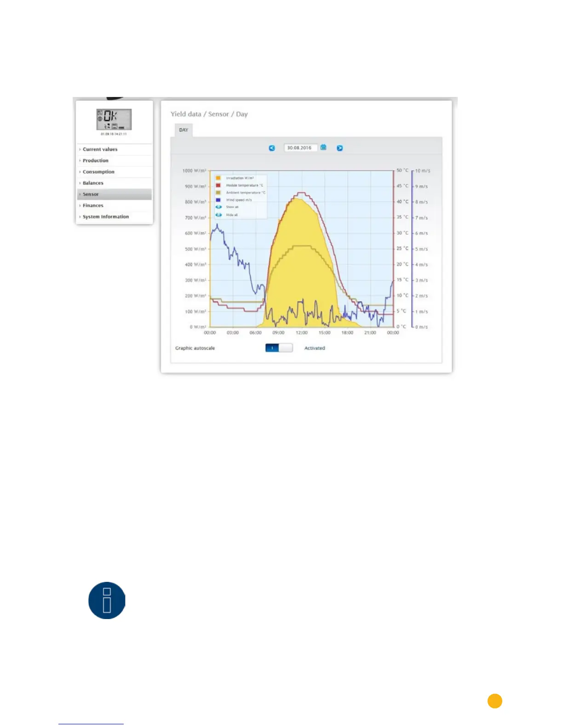Click the 'Activated' status label
Screen dimensions: 563x728
tap(315, 348)
